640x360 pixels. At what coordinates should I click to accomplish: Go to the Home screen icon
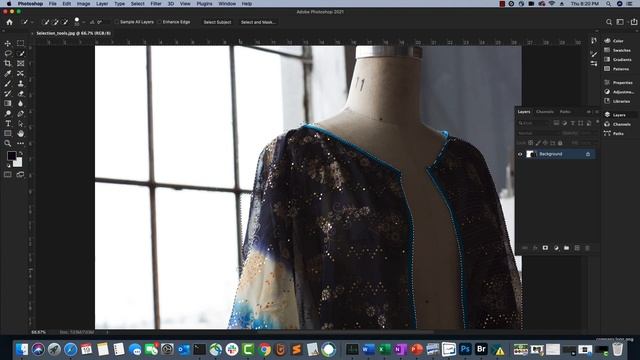pyautogui.click(x=9, y=22)
